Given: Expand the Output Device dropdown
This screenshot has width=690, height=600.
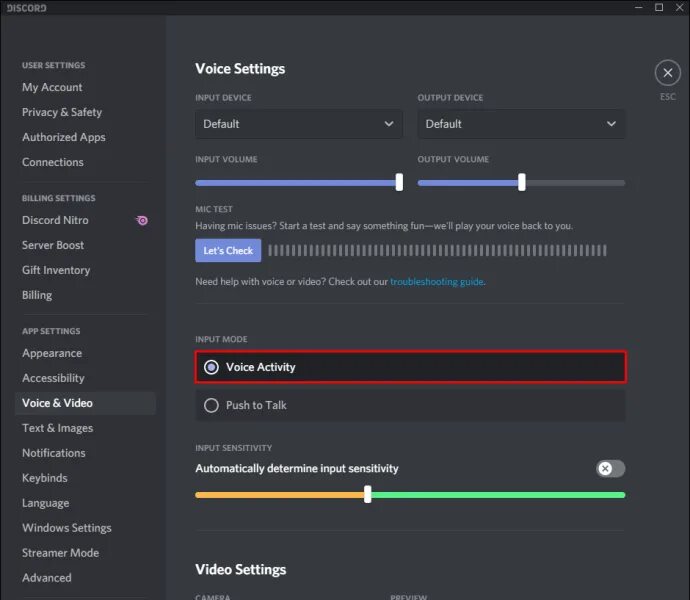Looking at the screenshot, I should [x=521, y=124].
